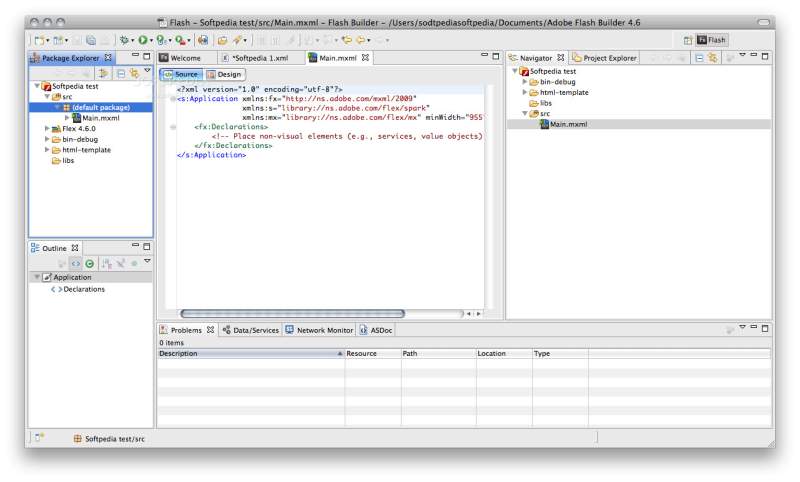Toggle Link with Editor in the Navigator
The height and width of the screenshot is (482, 800).
pyautogui.click(x=713, y=58)
